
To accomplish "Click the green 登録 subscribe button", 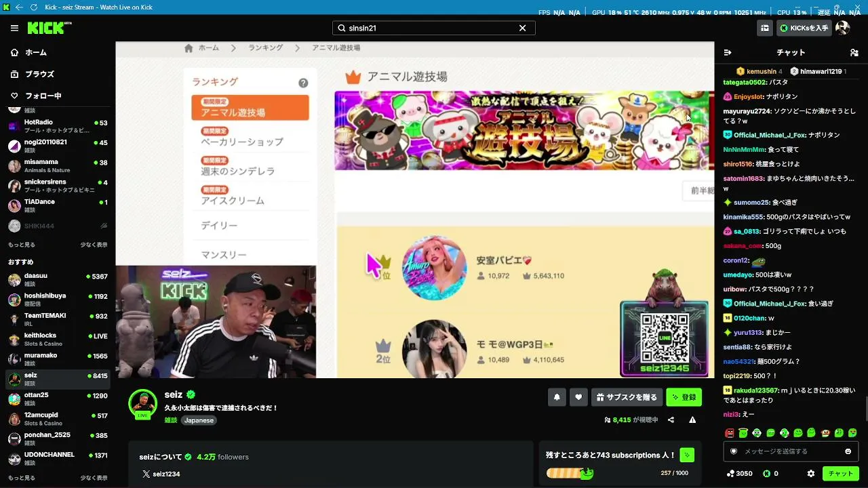I will (684, 397).
